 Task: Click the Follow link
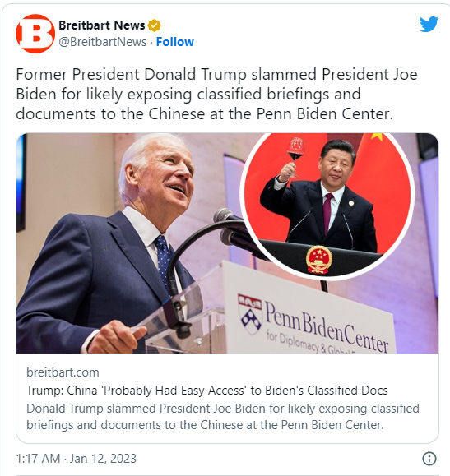coord(174,42)
